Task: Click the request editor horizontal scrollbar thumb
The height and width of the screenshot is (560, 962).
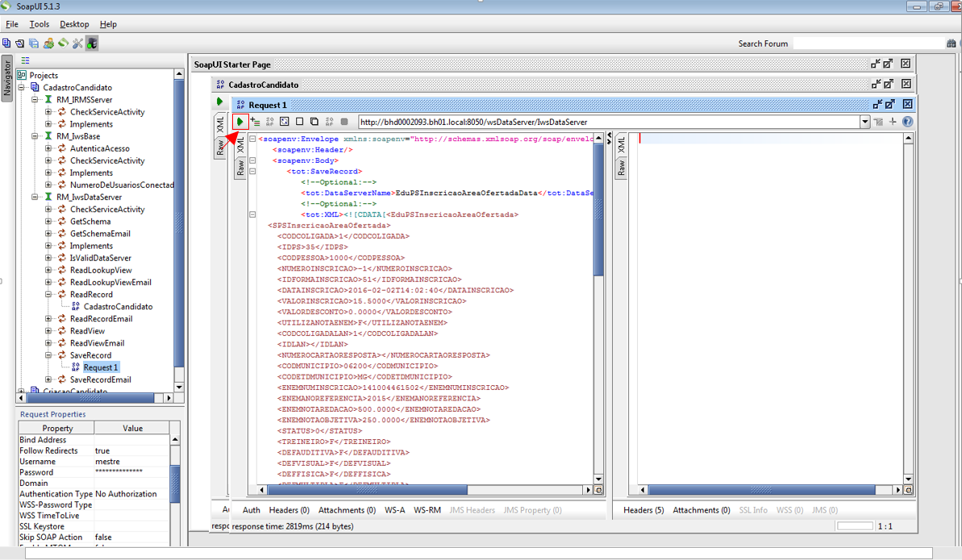Action: coord(368,490)
